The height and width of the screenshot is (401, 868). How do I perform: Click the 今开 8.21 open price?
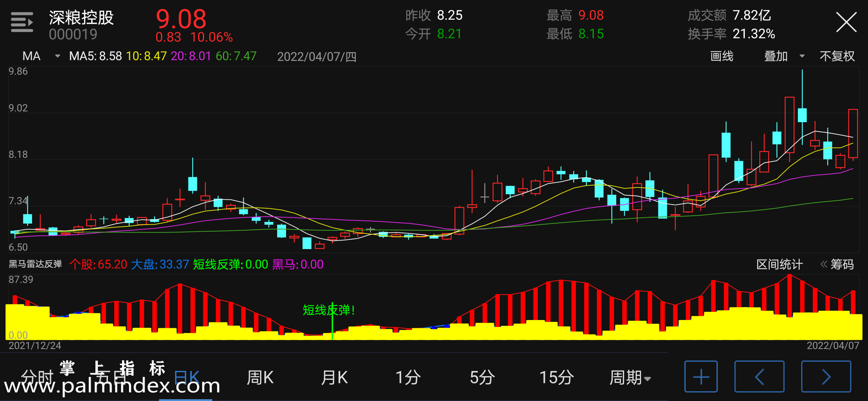point(433,34)
